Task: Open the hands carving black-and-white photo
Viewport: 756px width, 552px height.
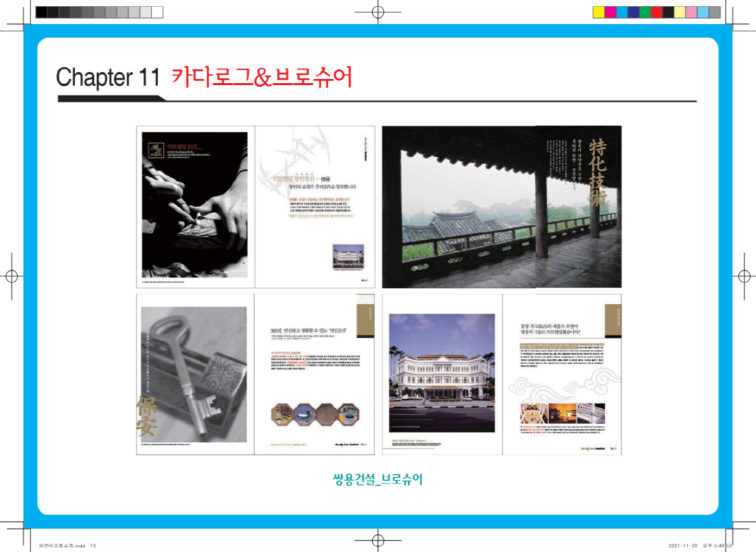Action: click(194, 205)
